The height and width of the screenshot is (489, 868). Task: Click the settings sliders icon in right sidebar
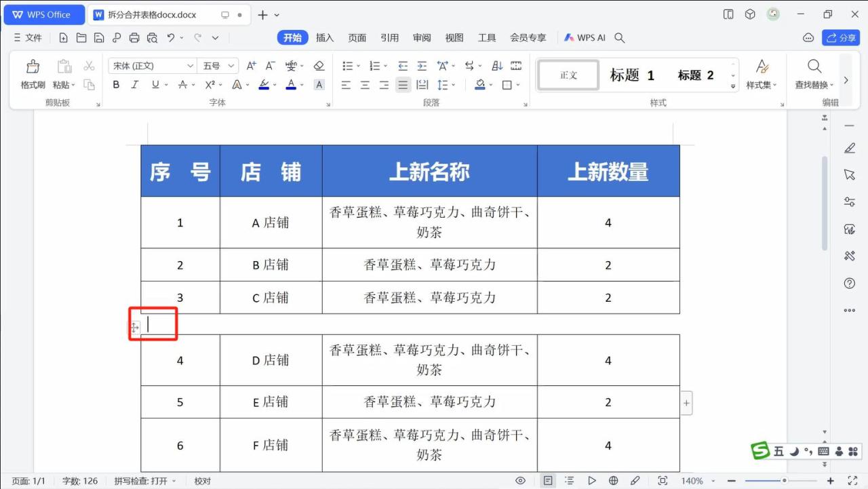pos(850,202)
